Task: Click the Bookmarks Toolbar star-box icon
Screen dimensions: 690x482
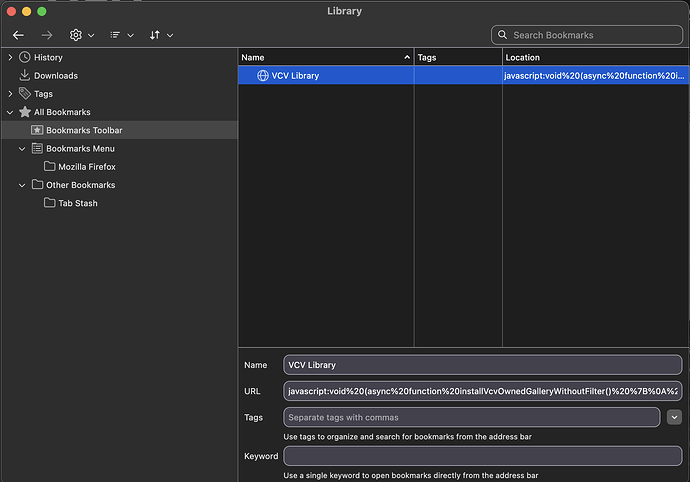Action: (x=37, y=130)
